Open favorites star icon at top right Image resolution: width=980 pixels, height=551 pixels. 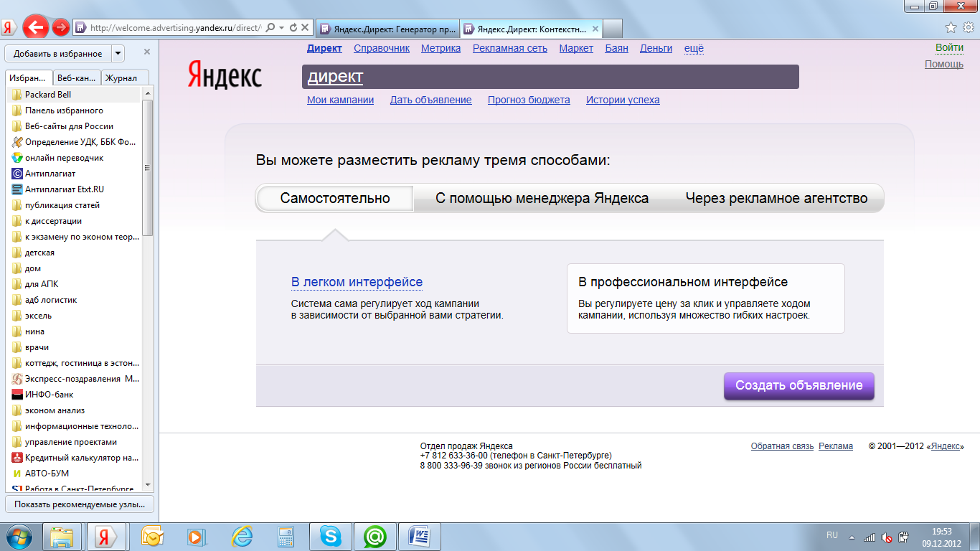point(951,27)
